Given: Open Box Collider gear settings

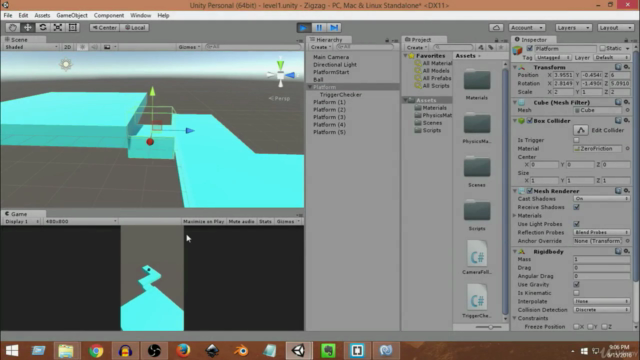Looking at the screenshot, I should (627, 120).
